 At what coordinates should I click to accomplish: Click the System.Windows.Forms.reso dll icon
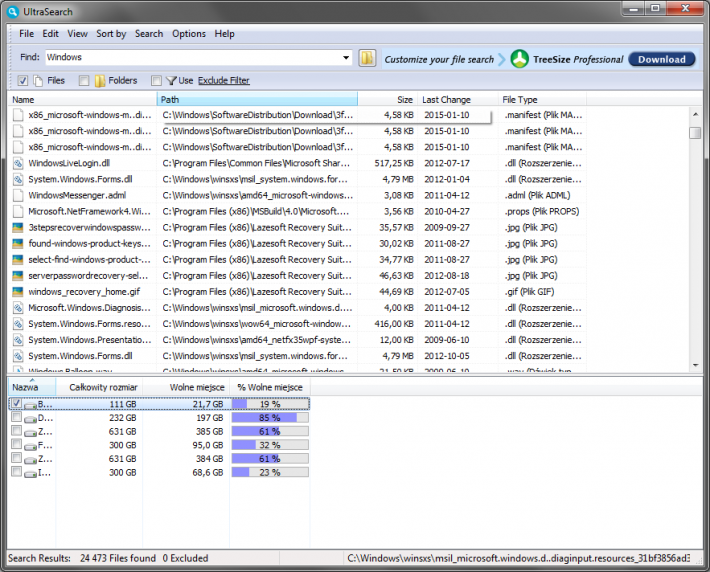click(x=18, y=324)
